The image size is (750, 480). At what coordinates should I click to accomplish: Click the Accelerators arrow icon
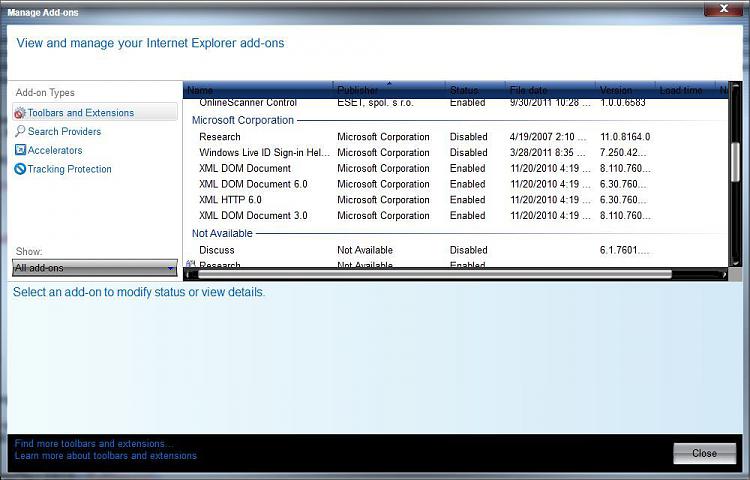click(x=20, y=150)
